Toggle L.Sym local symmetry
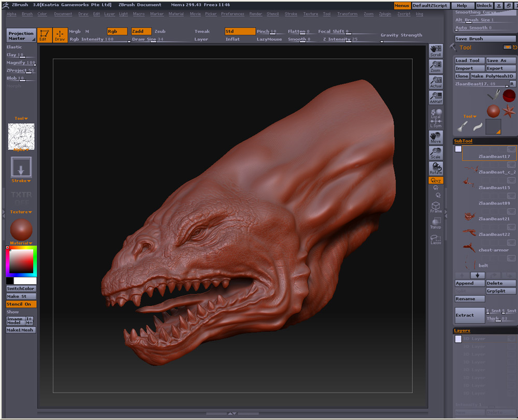The height and width of the screenshot is (420, 518). (436, 124)
